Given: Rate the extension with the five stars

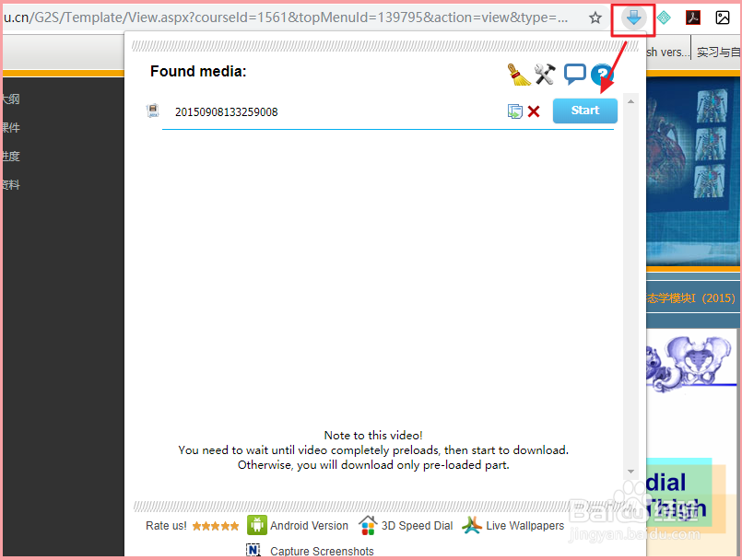Looking at the screenshot, I should pyautogui.click(x=216, y=526).
